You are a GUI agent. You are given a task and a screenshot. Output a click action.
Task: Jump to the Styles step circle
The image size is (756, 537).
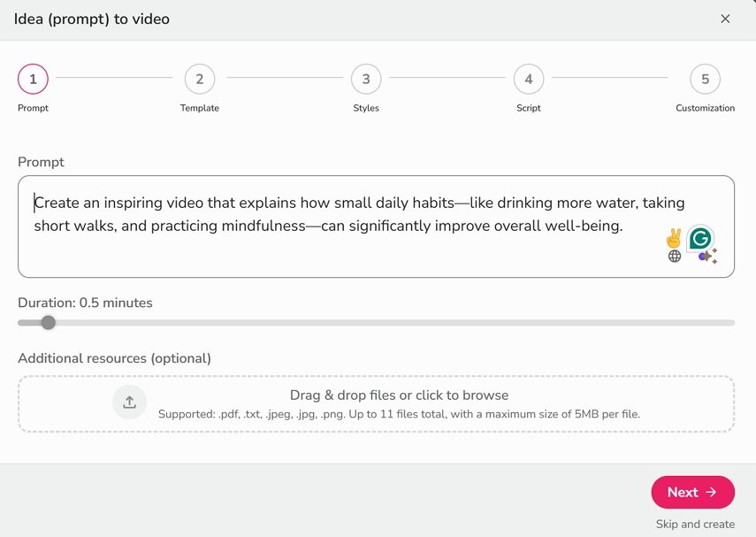[366, 79]
